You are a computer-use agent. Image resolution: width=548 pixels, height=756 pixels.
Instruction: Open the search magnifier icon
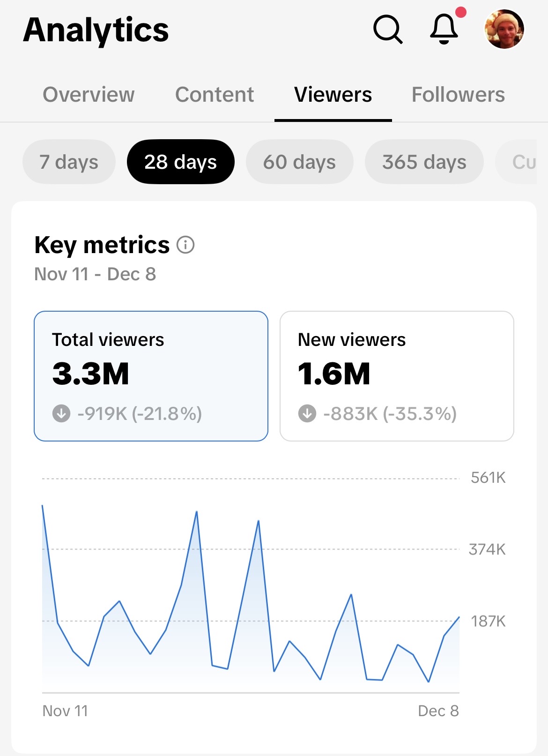pyautogui.click(x=387, y=30)
